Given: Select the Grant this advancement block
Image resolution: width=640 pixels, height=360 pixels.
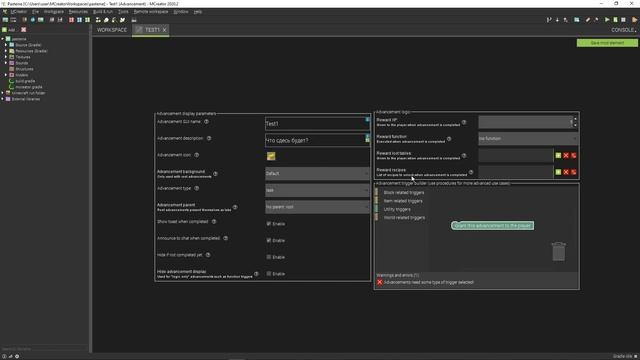Looking at the screenshot, I should [492, 226].
